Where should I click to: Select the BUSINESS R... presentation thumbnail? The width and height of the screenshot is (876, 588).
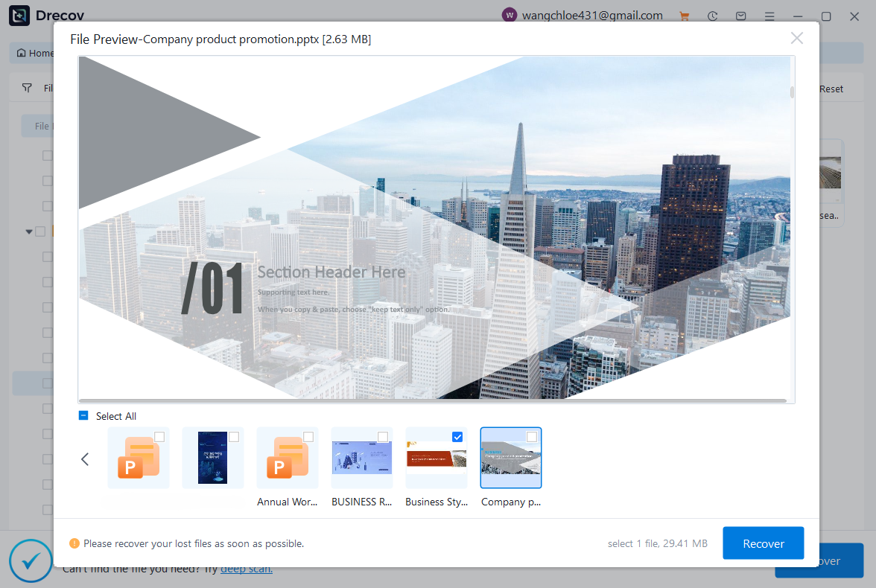[x=361, y=458]
